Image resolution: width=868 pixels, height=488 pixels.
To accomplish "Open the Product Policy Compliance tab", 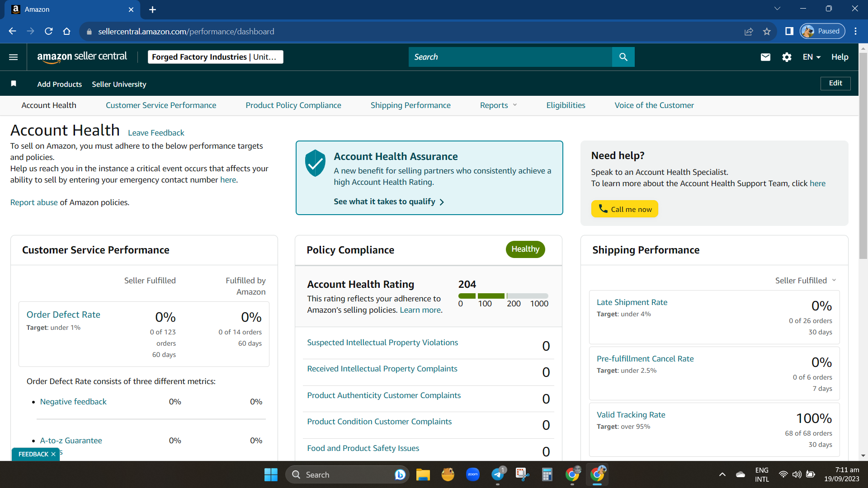I will 293,105.
